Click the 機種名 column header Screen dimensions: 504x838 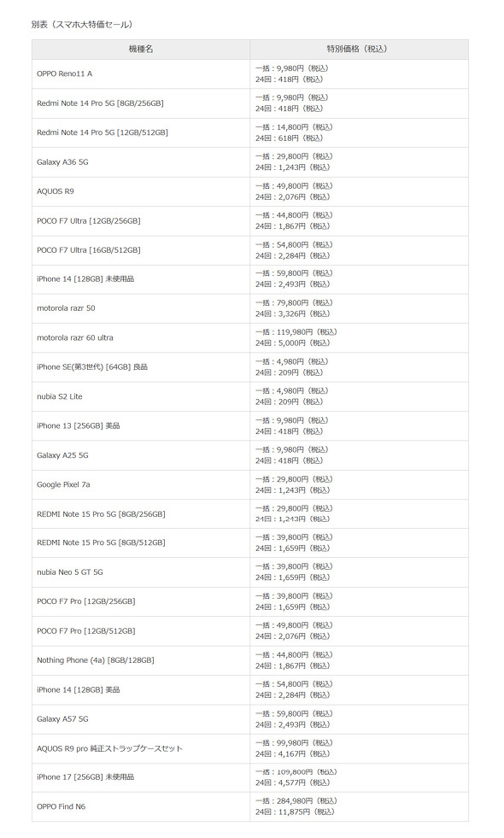pyautogui.click(x=141, y=50)
